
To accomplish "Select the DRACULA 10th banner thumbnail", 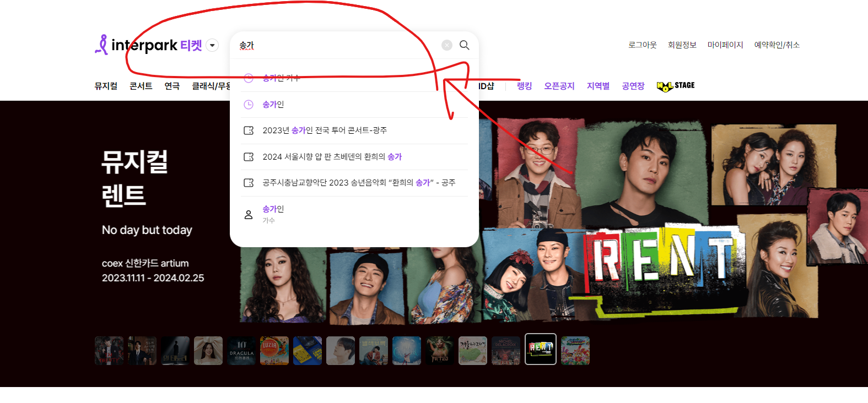I will tap(241, 351).
